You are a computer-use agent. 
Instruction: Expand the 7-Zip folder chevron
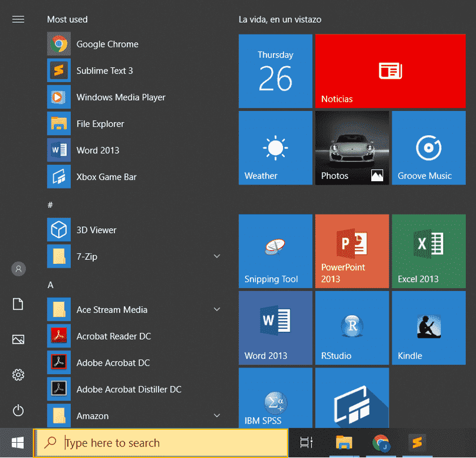(217, 256)
